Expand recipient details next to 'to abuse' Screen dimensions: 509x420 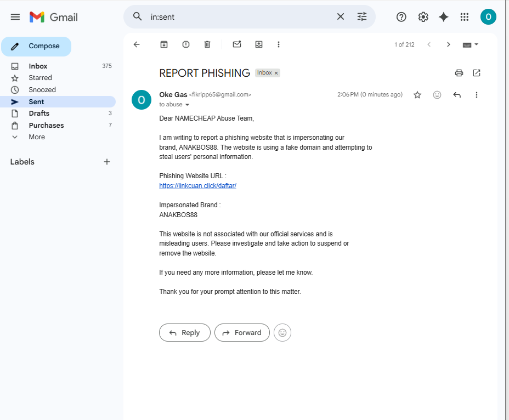(x=187, y=105)
